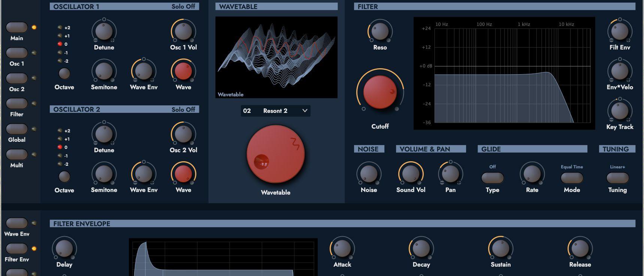The height and width of the screenshot is (276, 644).
Task: Click the Oscillator 2 Detune knob
Action: 104,134
